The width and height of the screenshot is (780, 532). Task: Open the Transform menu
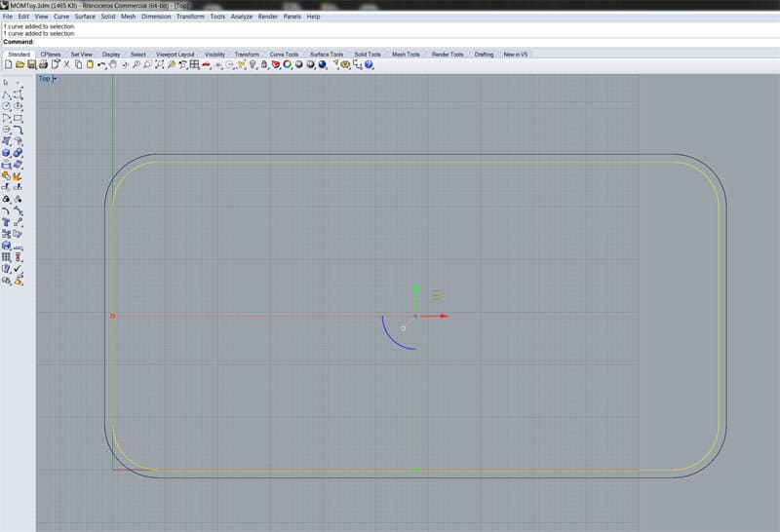pyautogui.click(x=190, y=17)
